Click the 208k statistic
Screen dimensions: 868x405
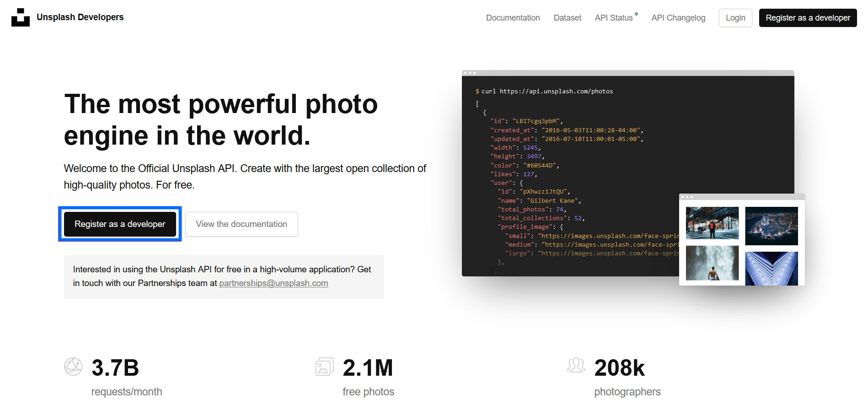click(x=619, y=368)
